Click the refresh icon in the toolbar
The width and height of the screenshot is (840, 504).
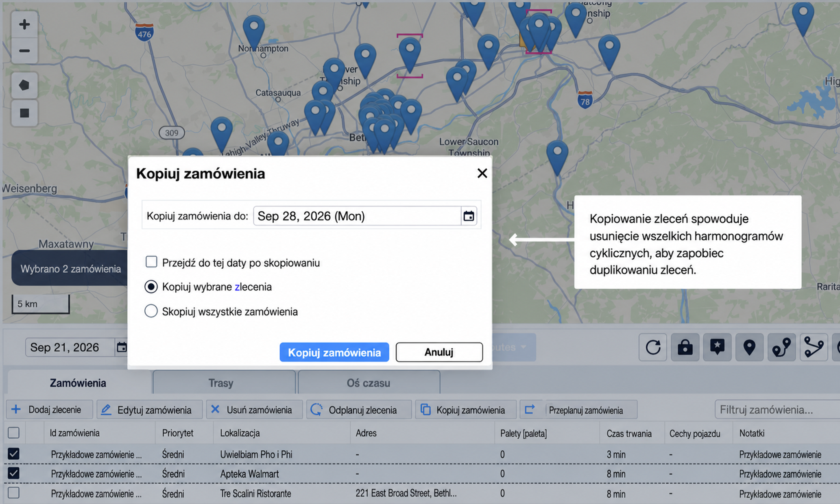pyautogui.click(x=653, y=347)
